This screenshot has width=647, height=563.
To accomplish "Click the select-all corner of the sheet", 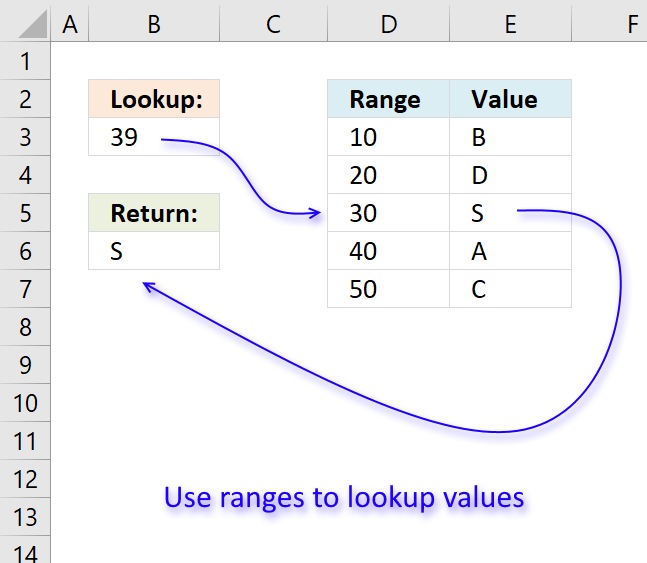I will click(x=25, y=24).
